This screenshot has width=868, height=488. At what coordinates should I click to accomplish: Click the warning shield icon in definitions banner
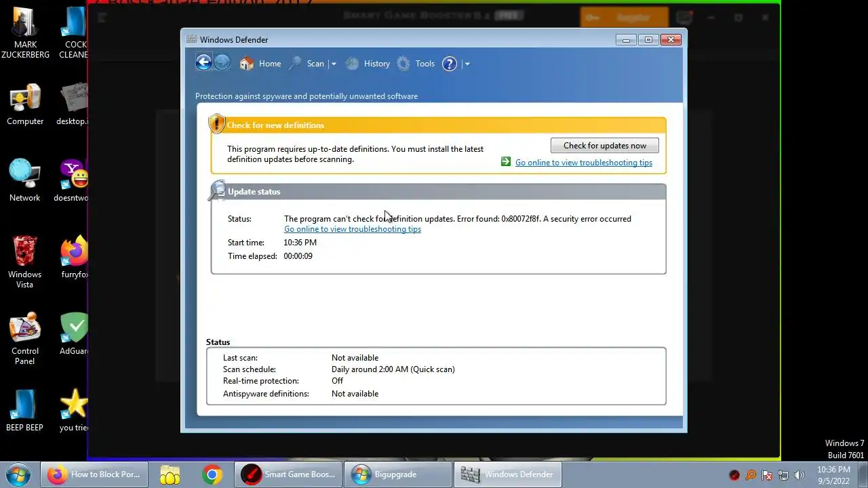[216, 123]
